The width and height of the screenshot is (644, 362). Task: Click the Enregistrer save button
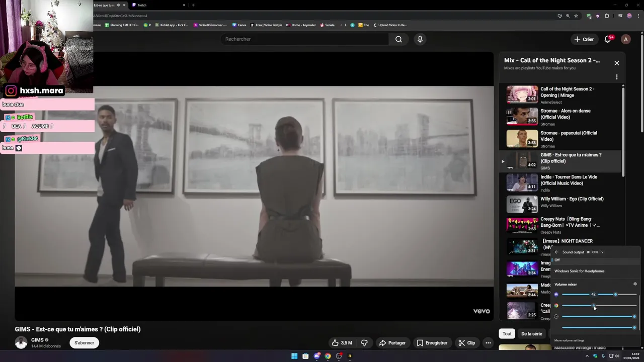click(432, 343)
